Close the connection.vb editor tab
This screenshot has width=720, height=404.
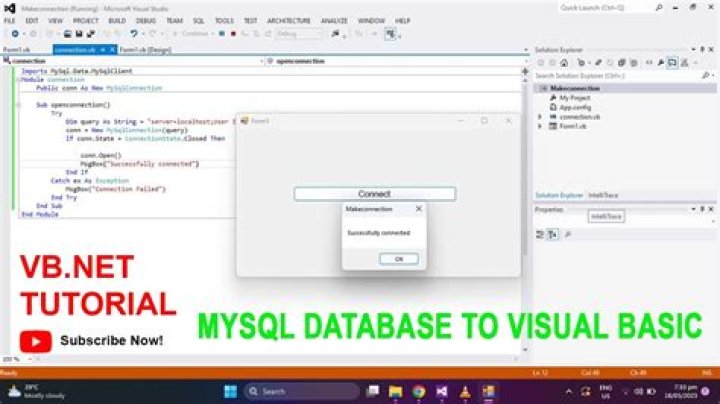[x=112, y=50]
